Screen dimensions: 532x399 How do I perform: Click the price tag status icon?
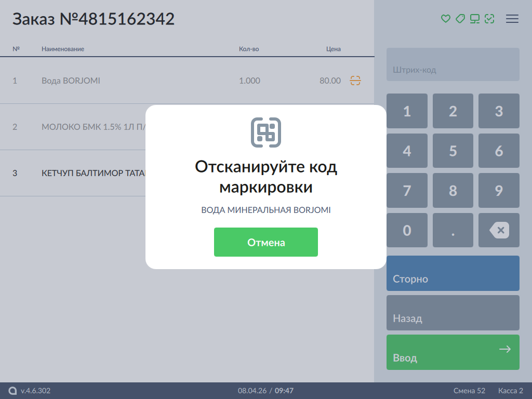click(x=460, y=19)
